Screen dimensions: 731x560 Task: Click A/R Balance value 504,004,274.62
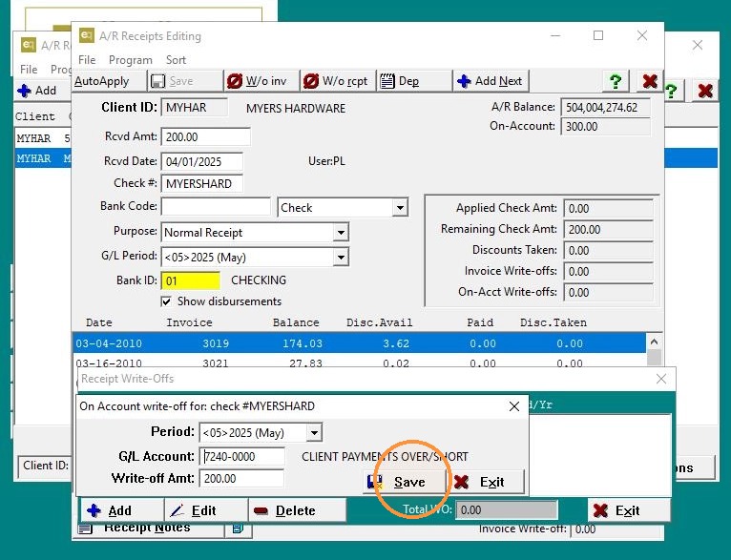click(x=605, y=108)
